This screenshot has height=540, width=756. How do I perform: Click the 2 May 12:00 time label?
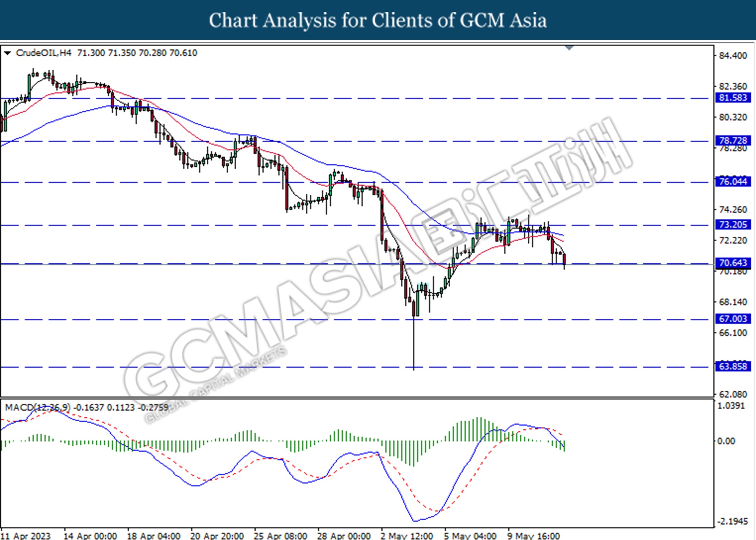[x=407, y=535]
